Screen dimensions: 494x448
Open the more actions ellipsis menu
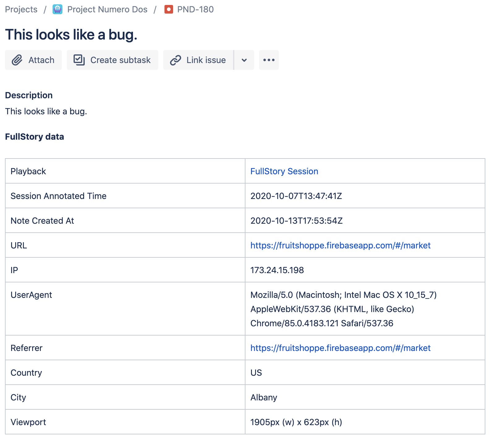pos(269,60)
